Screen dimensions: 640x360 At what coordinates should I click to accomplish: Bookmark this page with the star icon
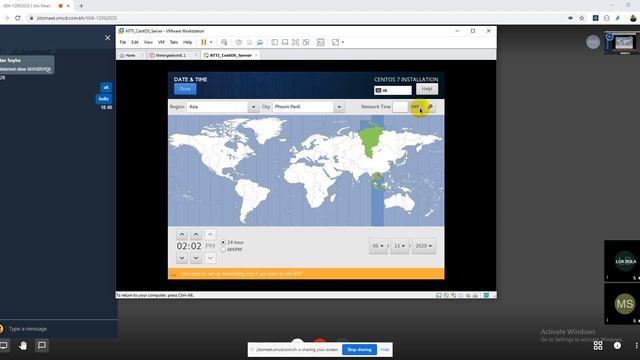(582, 18)
